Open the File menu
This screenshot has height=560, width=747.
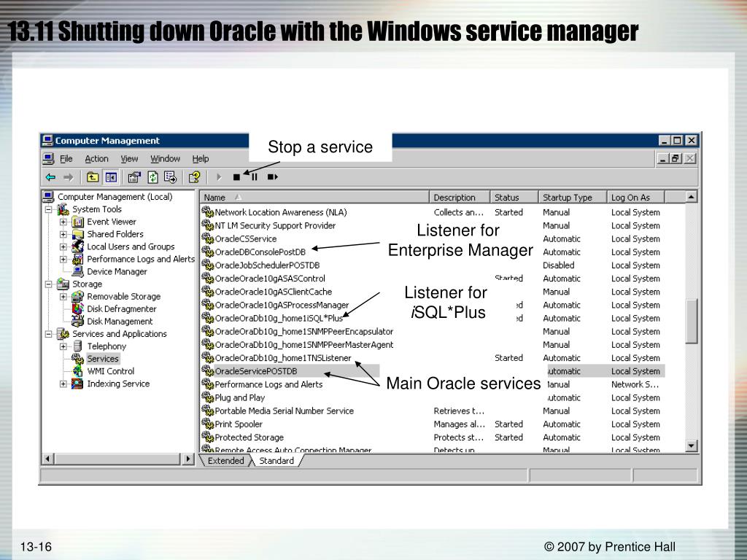66,158
